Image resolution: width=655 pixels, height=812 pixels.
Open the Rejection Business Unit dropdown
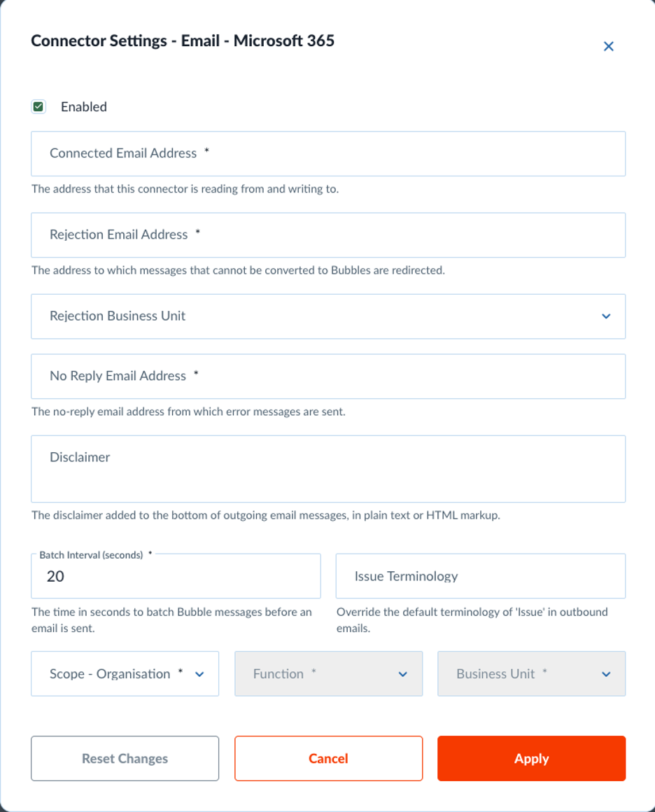327,316
